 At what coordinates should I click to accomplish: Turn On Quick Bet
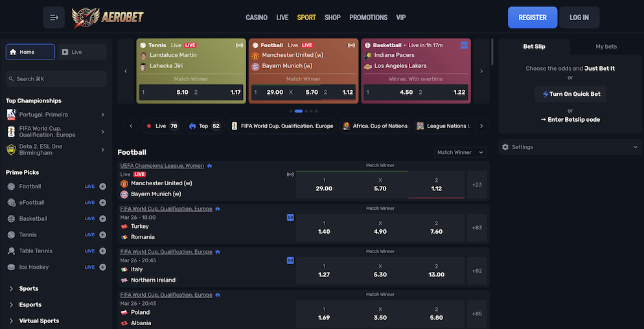571,94
